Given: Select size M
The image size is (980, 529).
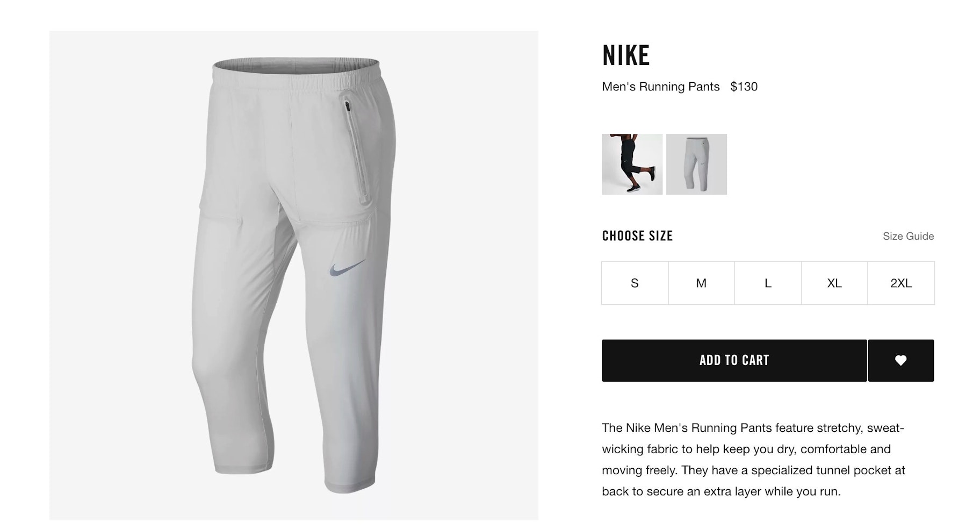Looking at the screenshot, I should pyautogui.click(x=701, y=283).
